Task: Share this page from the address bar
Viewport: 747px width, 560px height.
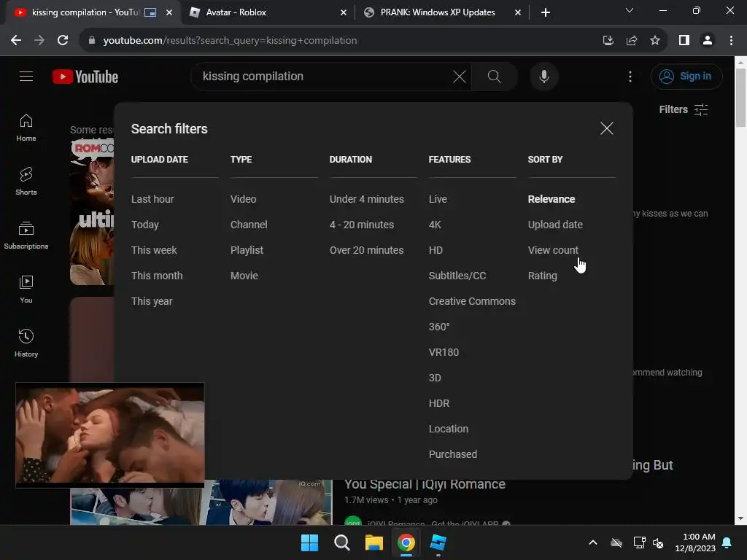Action: (632, 41)
